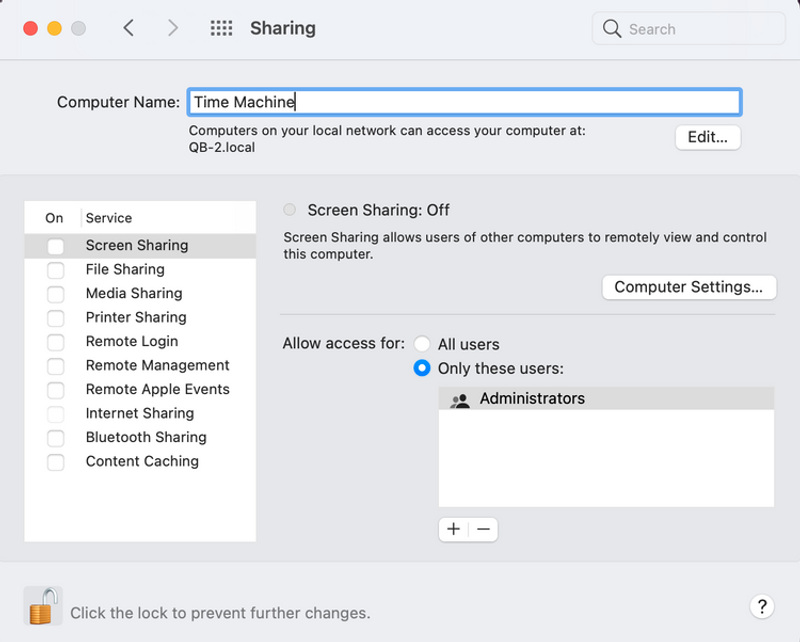Show all preferences grid icon
This screenshot has height=642, width=800.
221,28
